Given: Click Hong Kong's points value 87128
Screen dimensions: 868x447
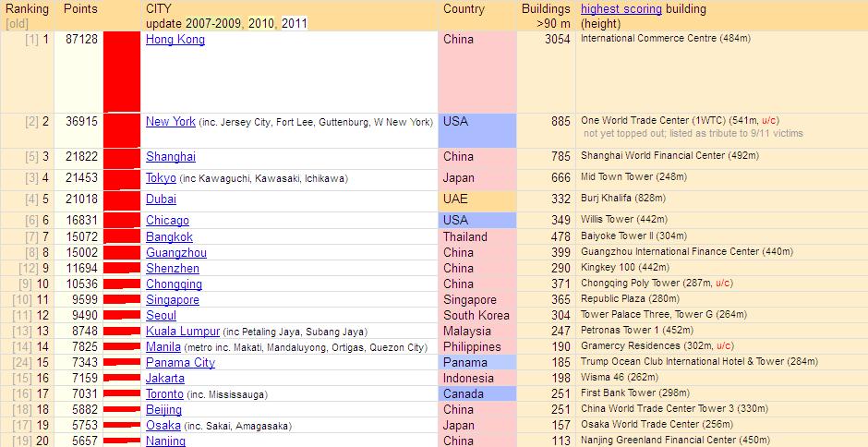Looking at the screenshot, I should click(81, 40).
